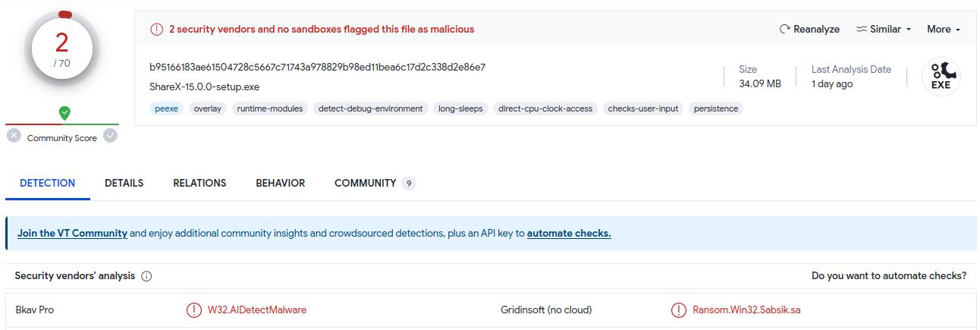Click warning icon next to Ransom.Win32.Sabsik.sa
The image size is (980, 330).
(x=678, y=310)
